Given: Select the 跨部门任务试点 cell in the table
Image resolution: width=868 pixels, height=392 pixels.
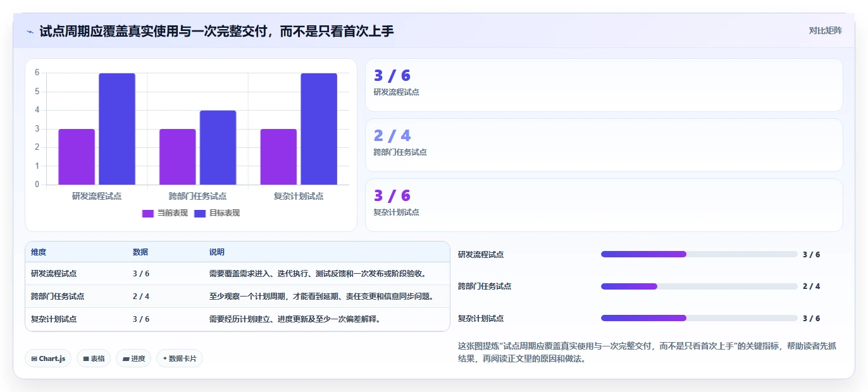Looking at the screenshot, I should 58,297.
